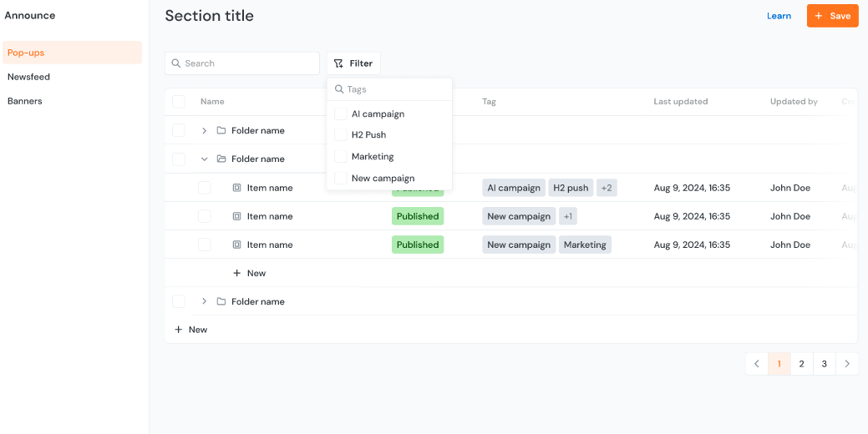Click the first closed folder icon

coord(221,131)
